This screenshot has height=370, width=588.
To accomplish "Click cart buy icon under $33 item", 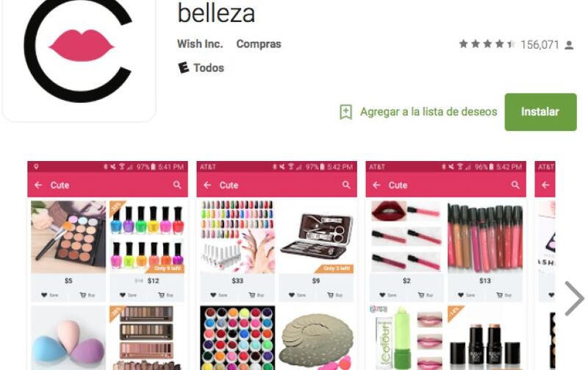I will pyautogui.click(x=252, y=295).
